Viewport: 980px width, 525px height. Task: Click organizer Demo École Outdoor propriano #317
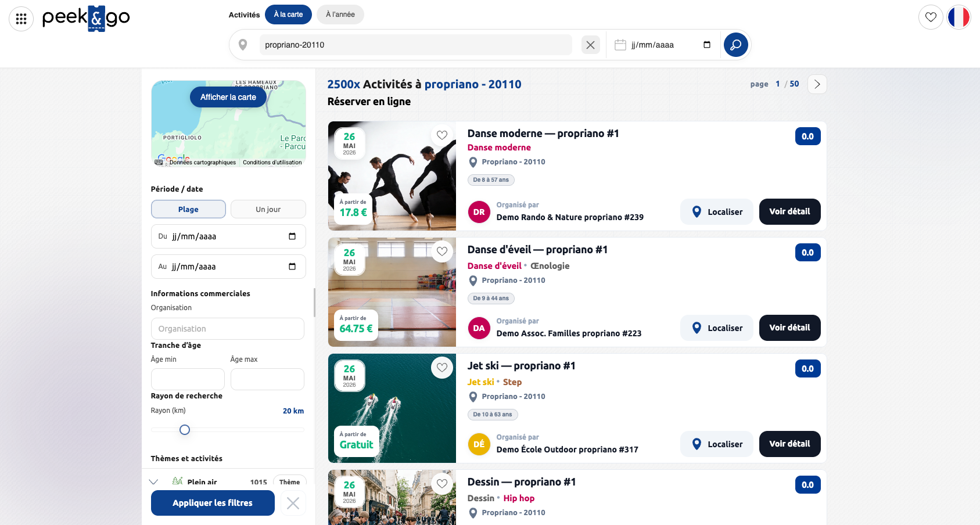tap(567, 450)
